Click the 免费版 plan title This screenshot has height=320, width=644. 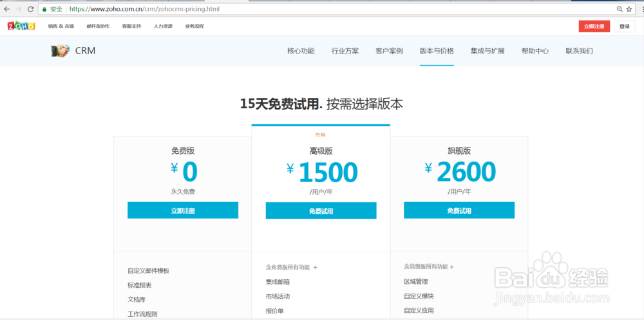click(x=183, y=151)
